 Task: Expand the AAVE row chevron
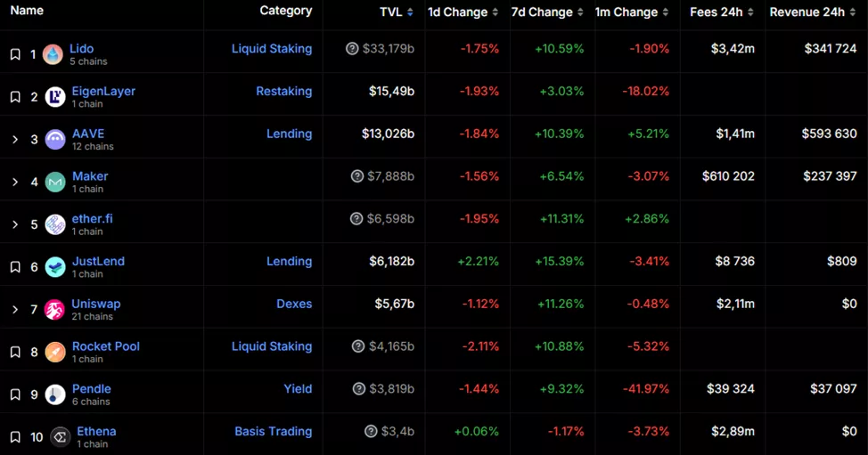click(15, 140)
